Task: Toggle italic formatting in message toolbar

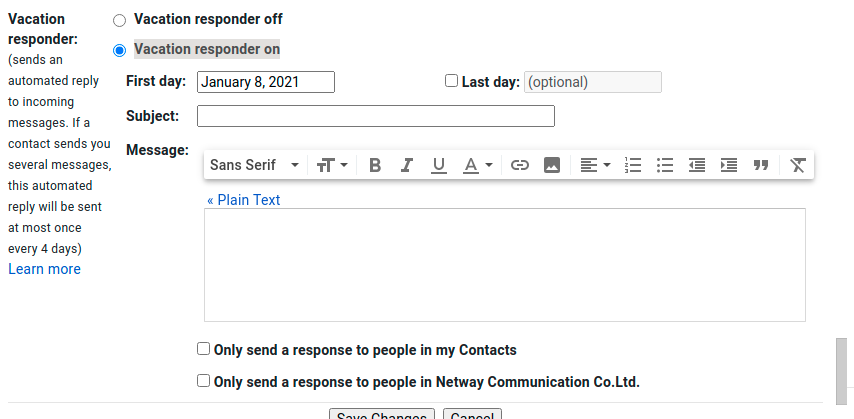Action: [407, 165]
